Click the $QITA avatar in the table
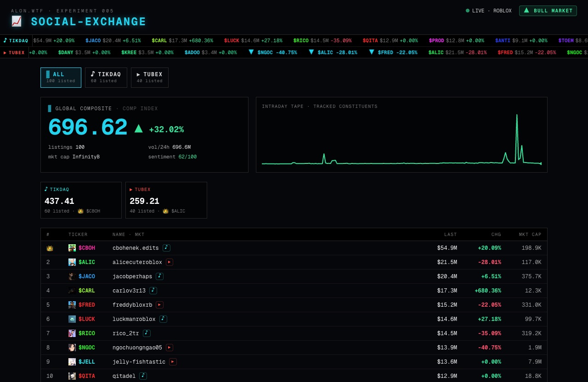The height and width of the screenshot is (382, 588). click(x=72, y=376)
